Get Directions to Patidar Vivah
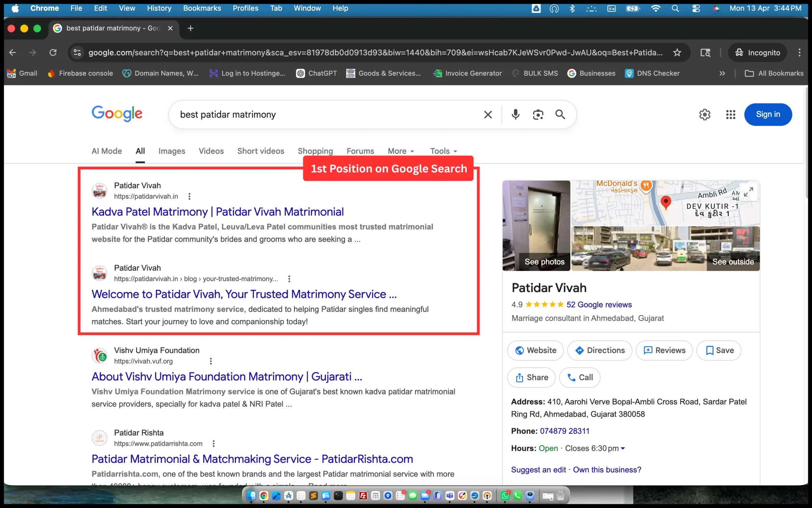 (600, 351)
